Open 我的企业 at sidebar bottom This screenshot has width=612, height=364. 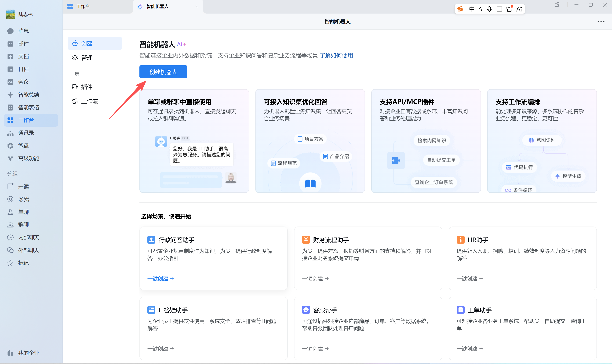pos(31,353)
